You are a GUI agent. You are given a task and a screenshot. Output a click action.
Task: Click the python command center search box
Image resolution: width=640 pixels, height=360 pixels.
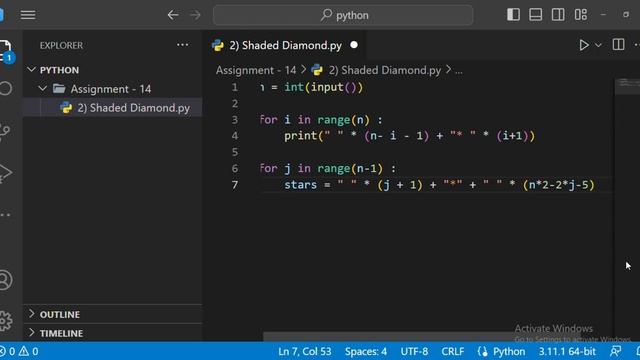point(343,15)
